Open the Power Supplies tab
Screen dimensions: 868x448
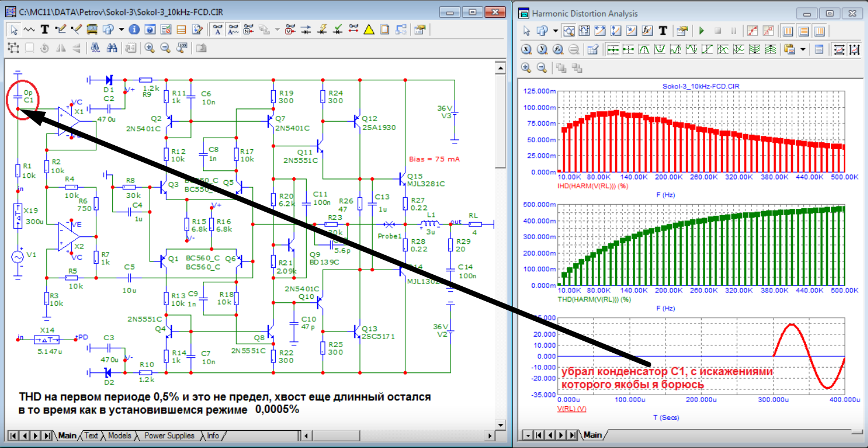(x=169, y=436)
